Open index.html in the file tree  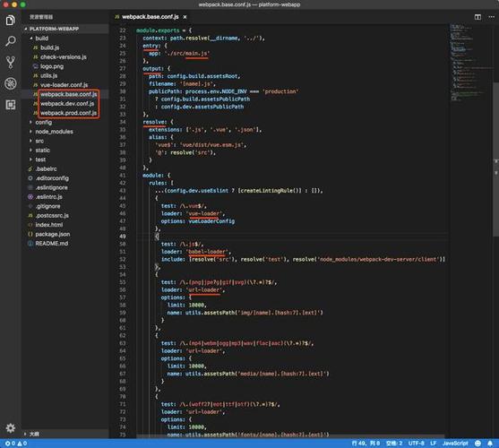[x=65, y=225]
